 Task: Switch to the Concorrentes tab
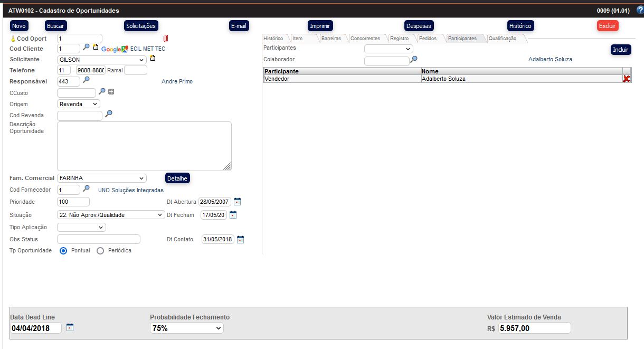[x=365, y=39]
